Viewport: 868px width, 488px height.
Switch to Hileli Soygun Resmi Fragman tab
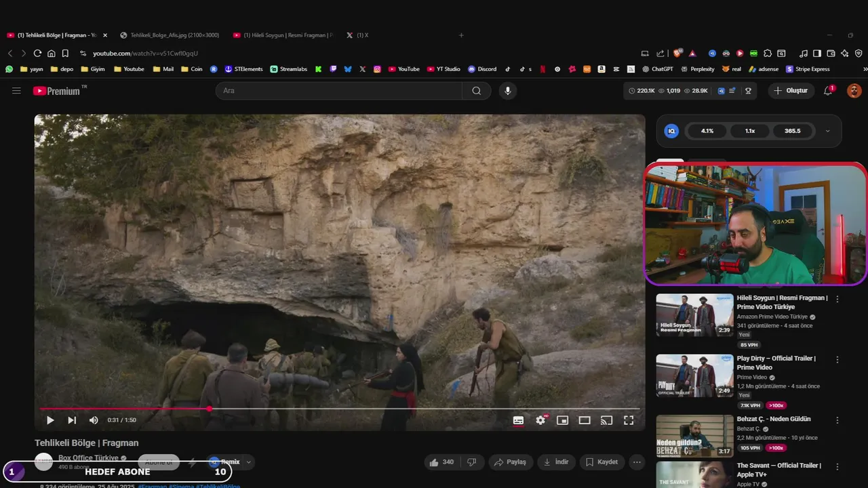283,35
